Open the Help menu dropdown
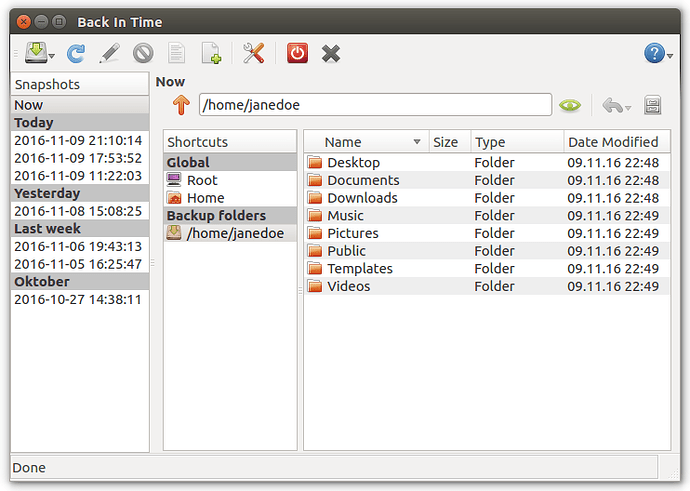 point(670,56)
